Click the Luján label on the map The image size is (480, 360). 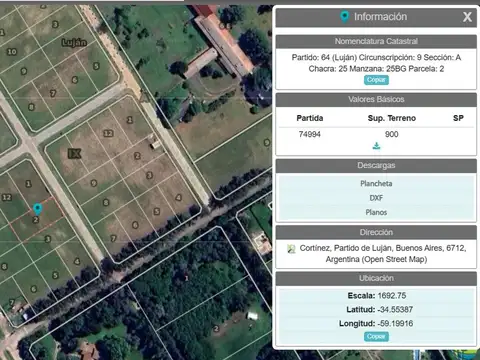tap(74, 43)
